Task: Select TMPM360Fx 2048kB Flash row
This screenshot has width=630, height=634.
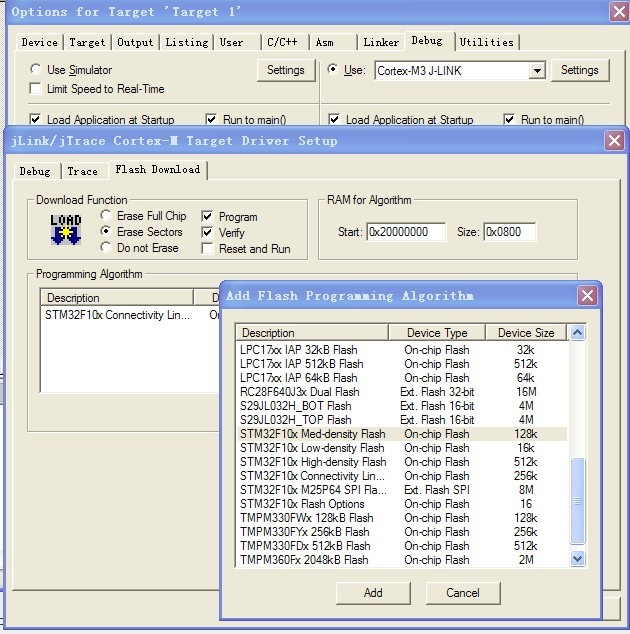Action: point(402,560)
